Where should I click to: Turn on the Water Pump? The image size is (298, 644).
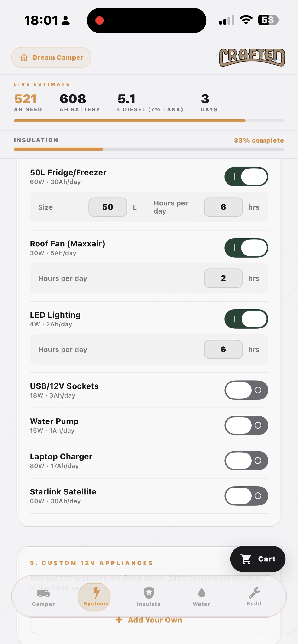pos(246,425)
